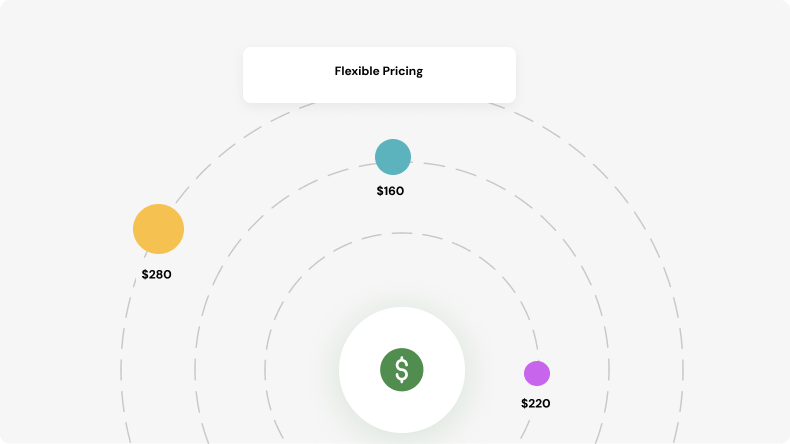The image size is (790, 444).
Task: Select the yellow circle above $280
Action: [158, 229]
